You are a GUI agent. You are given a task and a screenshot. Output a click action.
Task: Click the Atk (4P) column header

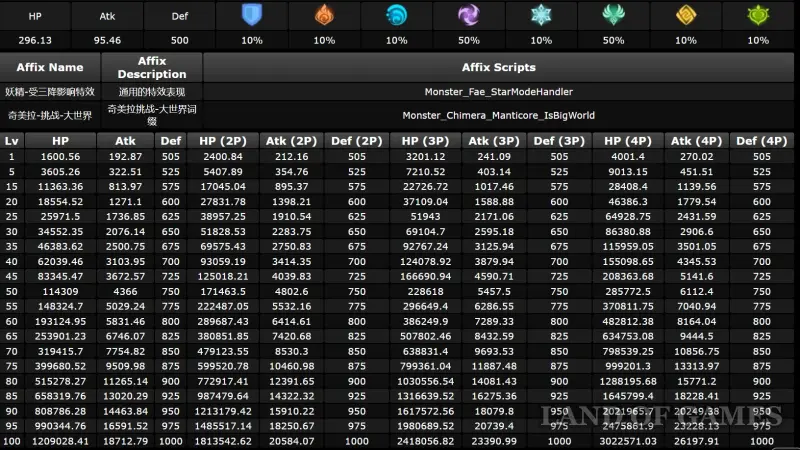click(696, 141)
